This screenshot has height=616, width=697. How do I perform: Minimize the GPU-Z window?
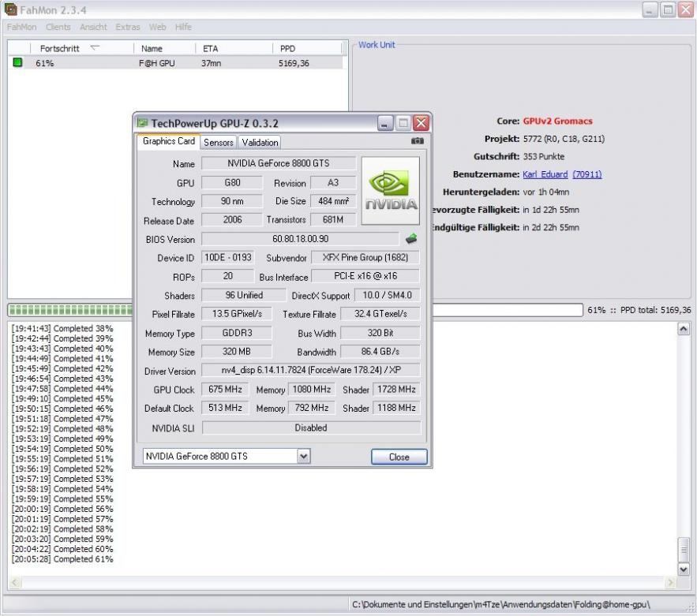(x=385, y=123)
